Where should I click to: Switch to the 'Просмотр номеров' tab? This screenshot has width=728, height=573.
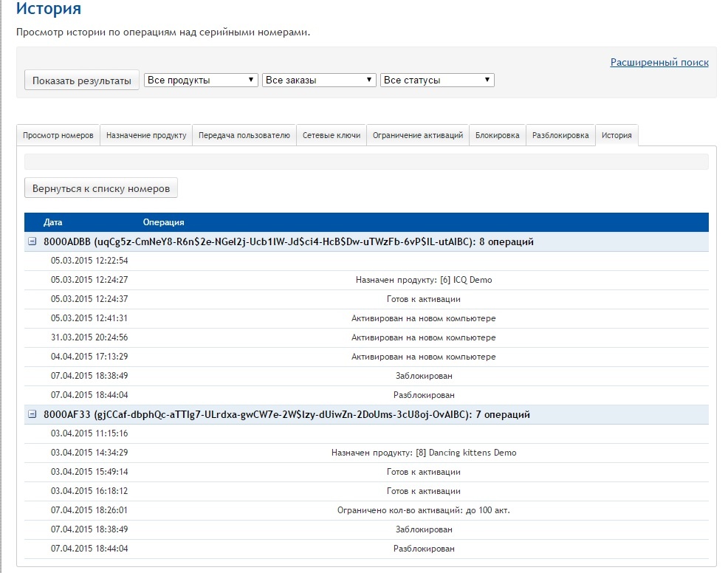tap(58, 136)
